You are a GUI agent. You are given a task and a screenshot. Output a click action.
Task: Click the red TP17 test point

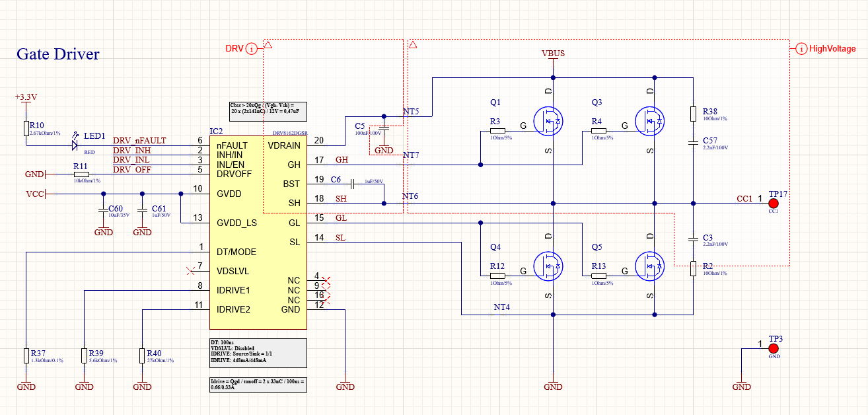[x=774, y=203]
